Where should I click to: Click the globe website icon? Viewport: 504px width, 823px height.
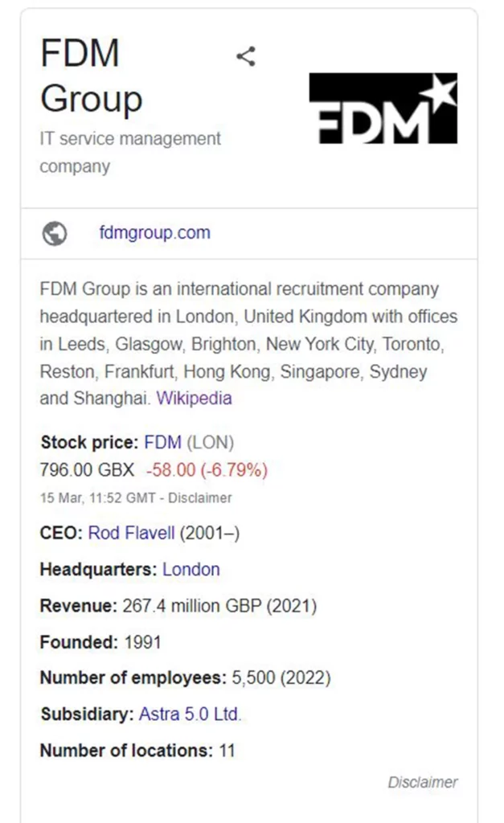click(x=55, y=234)
